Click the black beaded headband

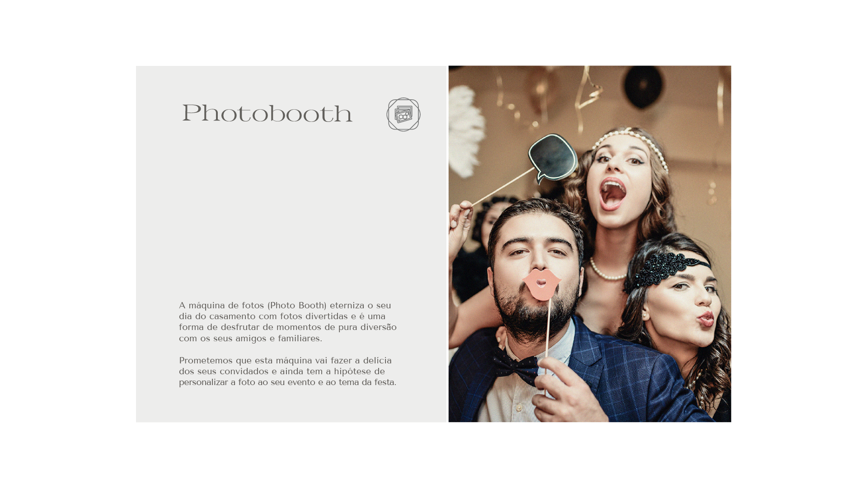click(x=665, y=268)
